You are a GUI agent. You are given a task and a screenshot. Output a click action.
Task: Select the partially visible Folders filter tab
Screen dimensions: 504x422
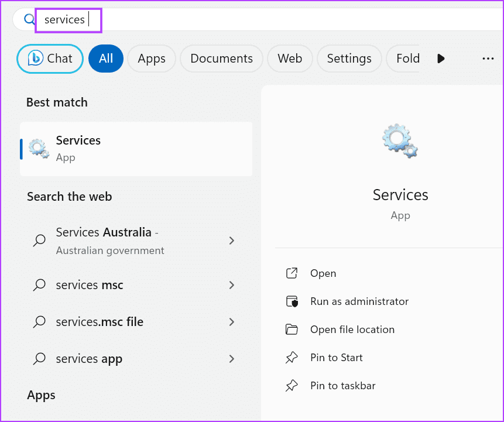point(403,59)
